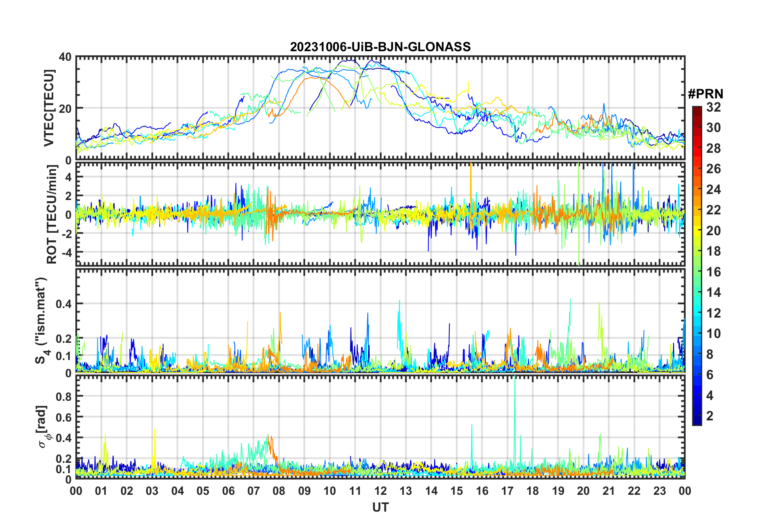This screenshot has height=532, width=761.
Task: Click the sigma-phi [rad] axis label
Action: pos(42,427)
